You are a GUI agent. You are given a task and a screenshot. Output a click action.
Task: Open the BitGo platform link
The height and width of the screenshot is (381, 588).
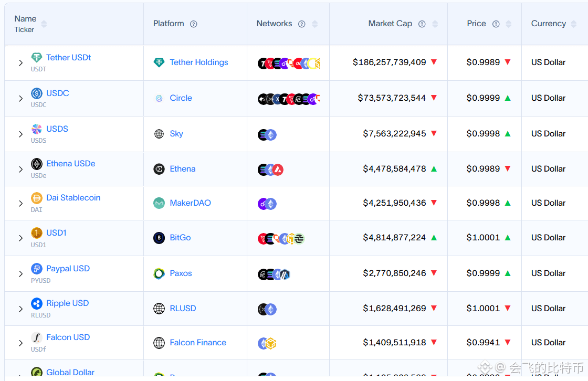coord(181,237)
